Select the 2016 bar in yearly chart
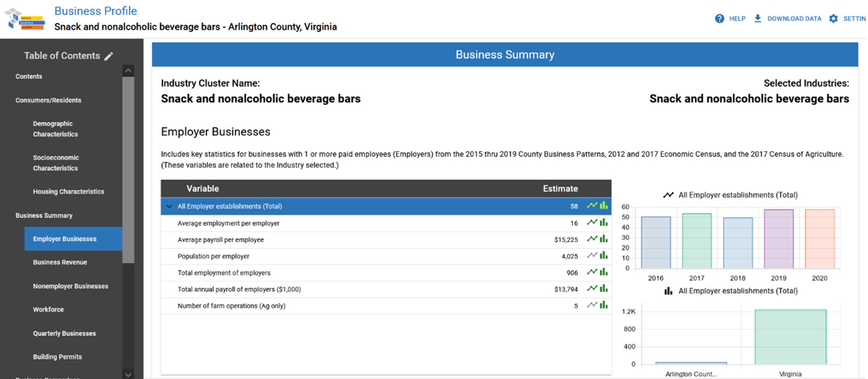This screenshot has height=379, width=868. point(656,242)
